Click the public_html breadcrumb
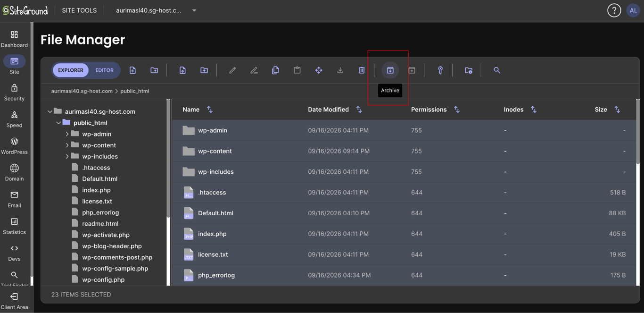644x313 pixels. 135,91
